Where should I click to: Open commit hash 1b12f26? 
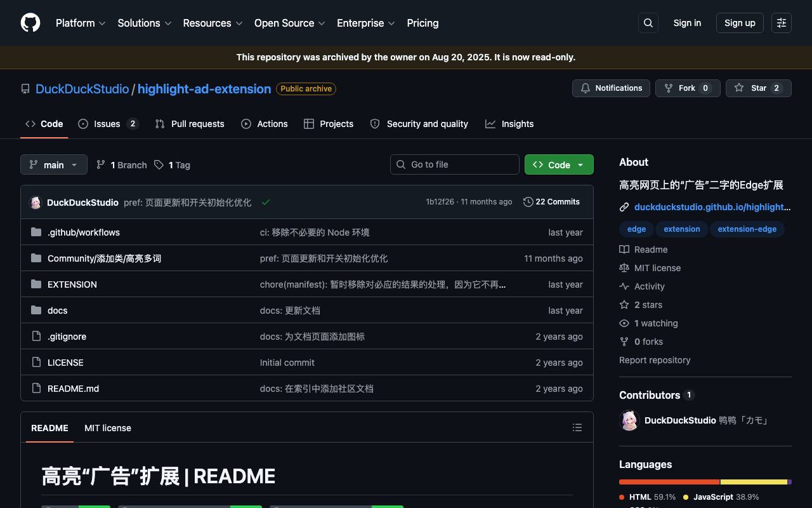point(440,202)
